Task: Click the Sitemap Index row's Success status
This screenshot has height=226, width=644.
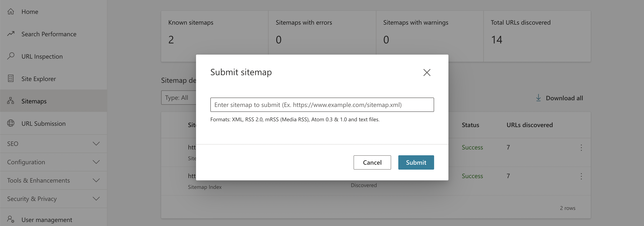Action: 472,176
